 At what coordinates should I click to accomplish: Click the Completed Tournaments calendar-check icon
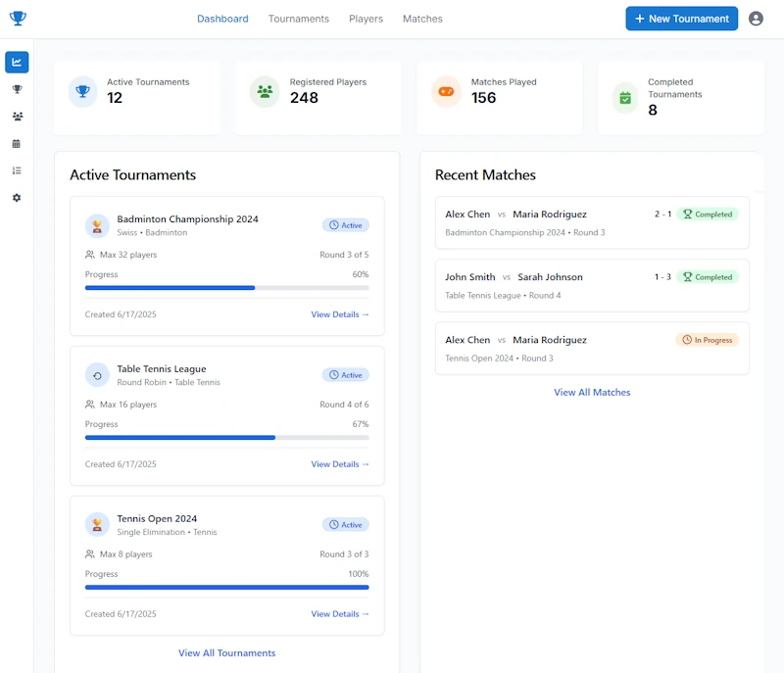pos(625,98)
